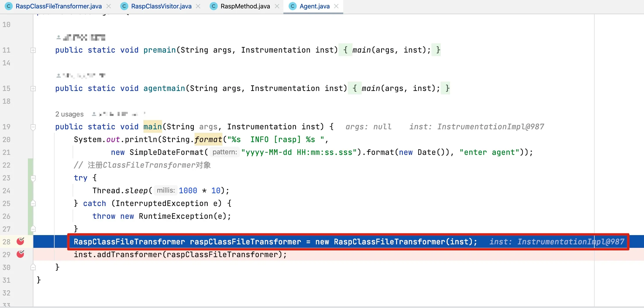Click 'inst: InstrumentationImpl@987' inline value on line 28
The width and height of the screenshot is (644, 308).
tap(557, 242)
